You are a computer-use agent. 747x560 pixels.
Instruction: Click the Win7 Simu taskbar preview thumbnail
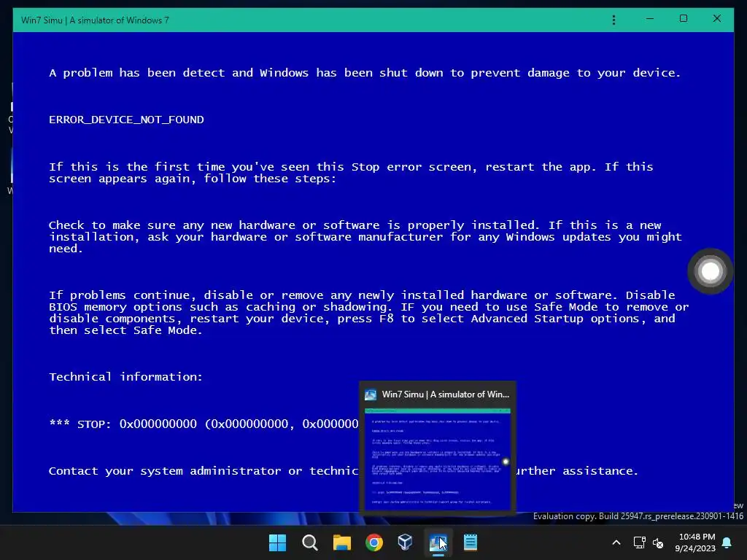coord(438,459)
